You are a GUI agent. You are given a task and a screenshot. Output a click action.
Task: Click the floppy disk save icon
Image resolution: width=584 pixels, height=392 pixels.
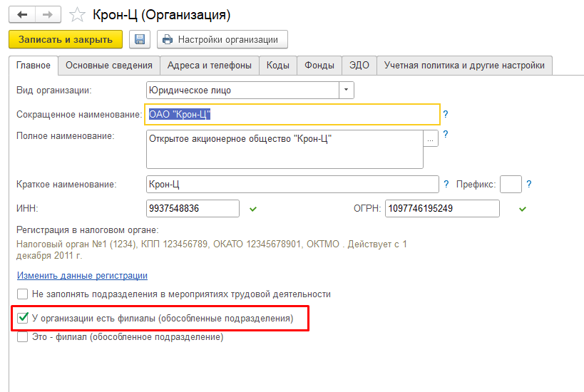pyautogui.click(x=139, y=39)
